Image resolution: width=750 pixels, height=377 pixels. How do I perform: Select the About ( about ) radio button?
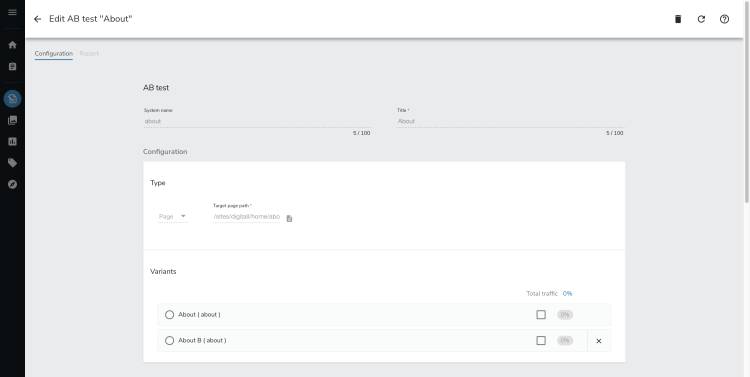tap(169, 315)
